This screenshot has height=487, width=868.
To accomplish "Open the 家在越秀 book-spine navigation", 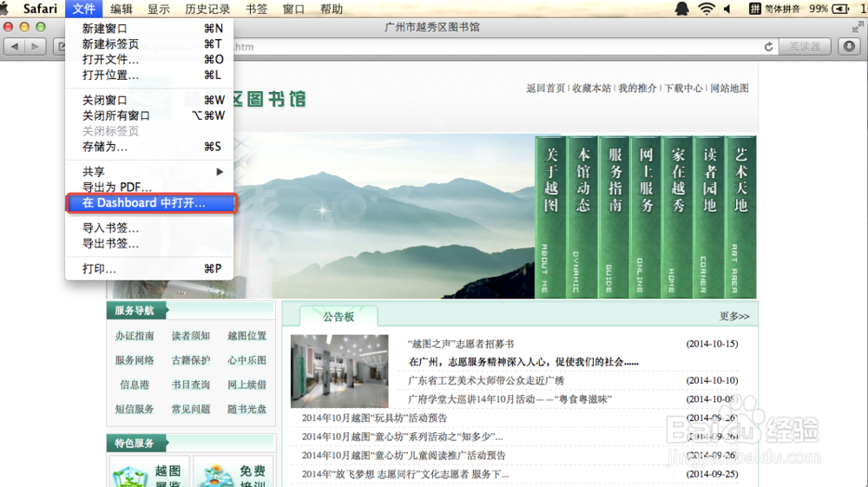I will click(x=678, y=217).
